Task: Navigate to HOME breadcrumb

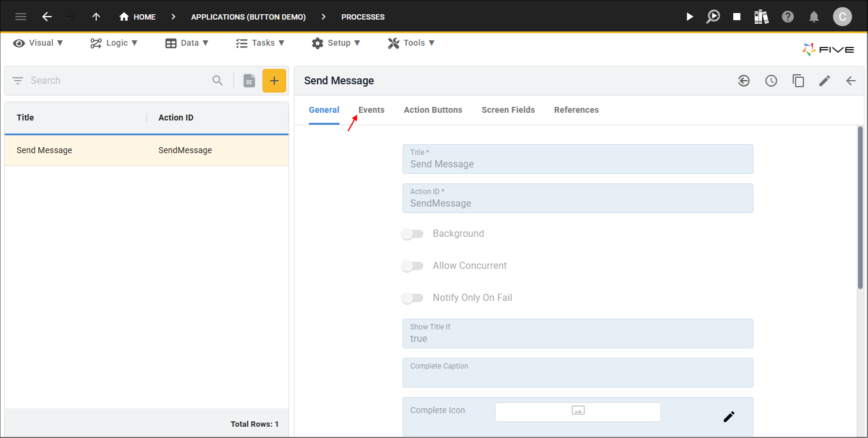Action: 137,17
